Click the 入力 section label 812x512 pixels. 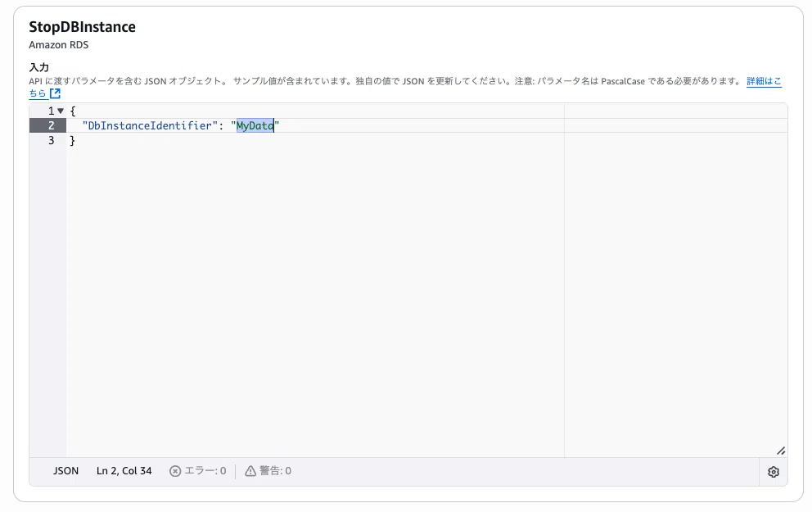(38, 67)
